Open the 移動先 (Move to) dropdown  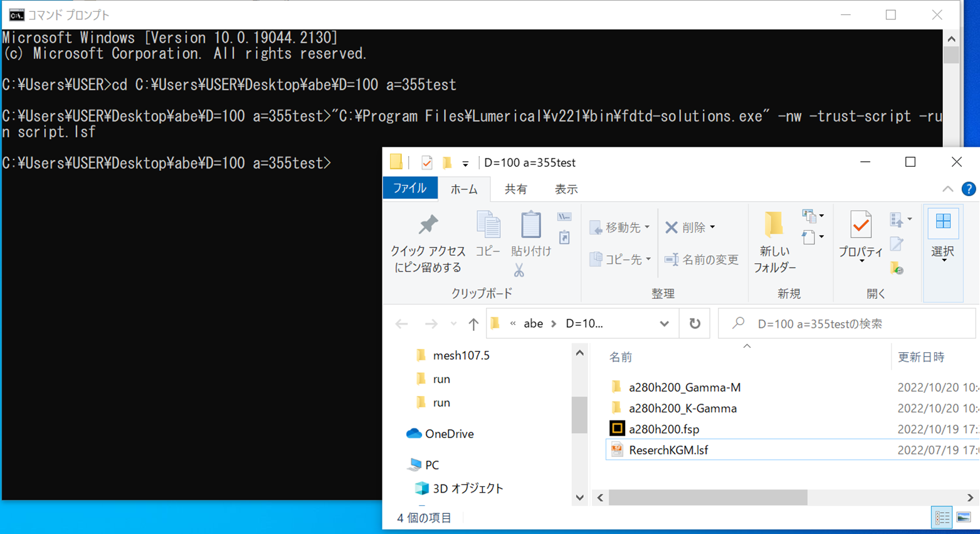[x=619, y=228]
